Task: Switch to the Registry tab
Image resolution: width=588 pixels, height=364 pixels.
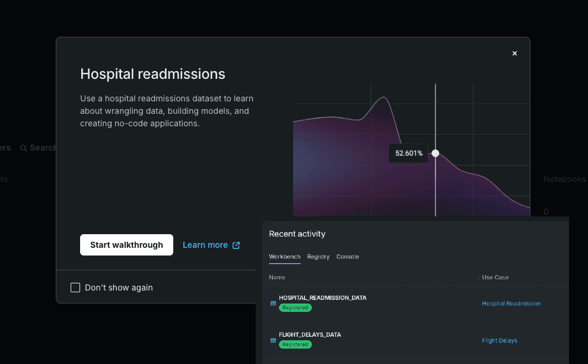Action: [318, 257]
